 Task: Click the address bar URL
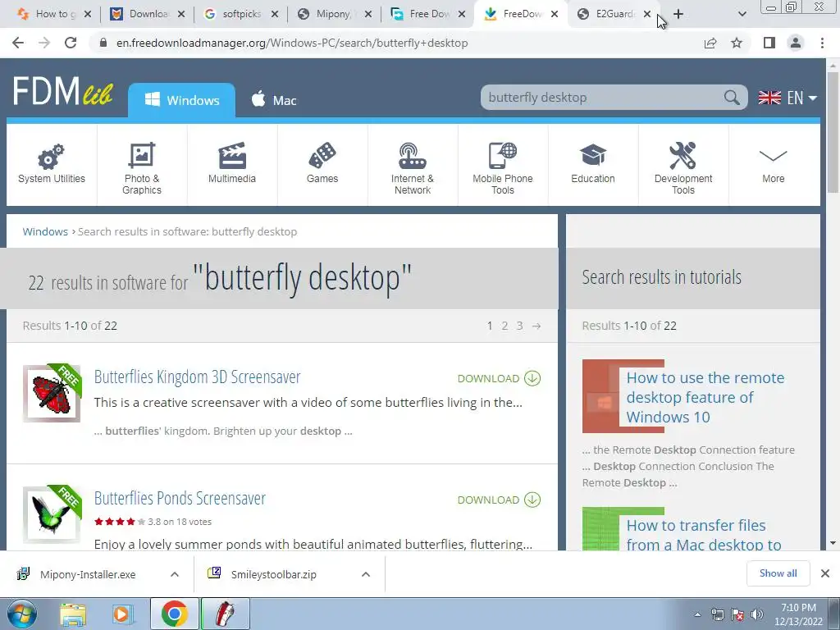pos(292,43)
